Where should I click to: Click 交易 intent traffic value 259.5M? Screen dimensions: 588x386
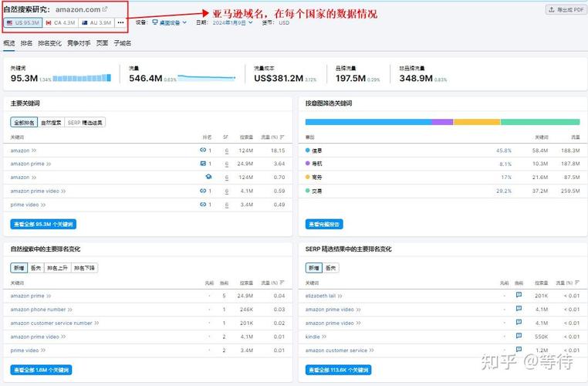[571, 191]
